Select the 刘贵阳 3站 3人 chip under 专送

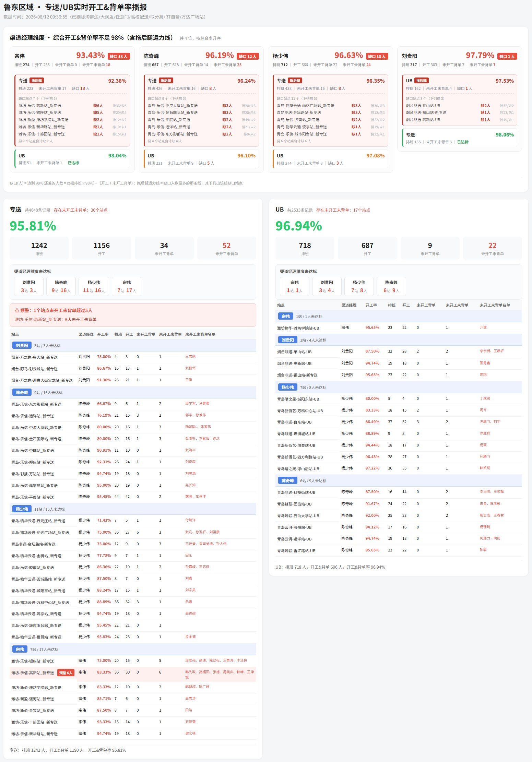click(29, 286)
